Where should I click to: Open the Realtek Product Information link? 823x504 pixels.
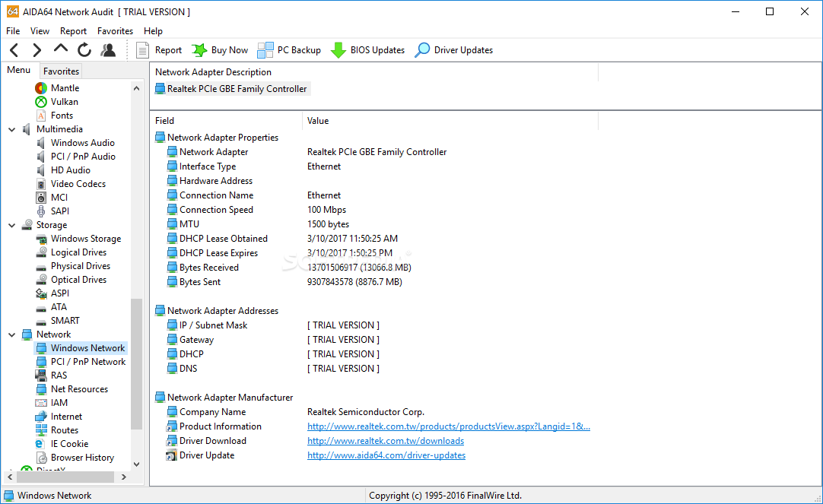tap(449, 426)
